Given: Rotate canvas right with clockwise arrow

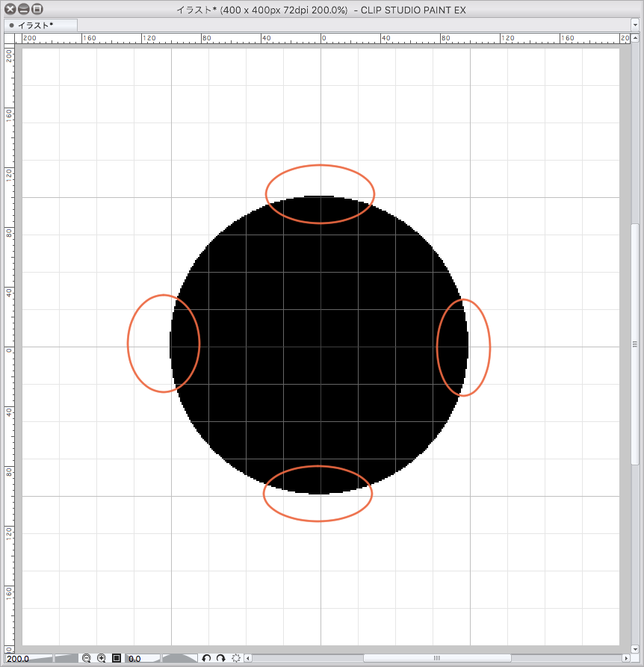Looking at the screenshot, I should pyautogui.click(x=221, y=658).
